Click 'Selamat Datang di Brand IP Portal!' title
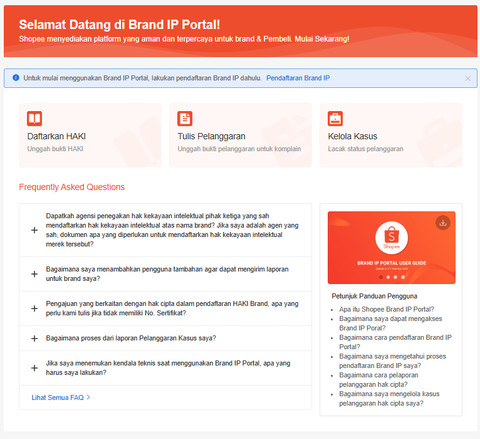This screenshot has height=439, width=480. point(119,25)
